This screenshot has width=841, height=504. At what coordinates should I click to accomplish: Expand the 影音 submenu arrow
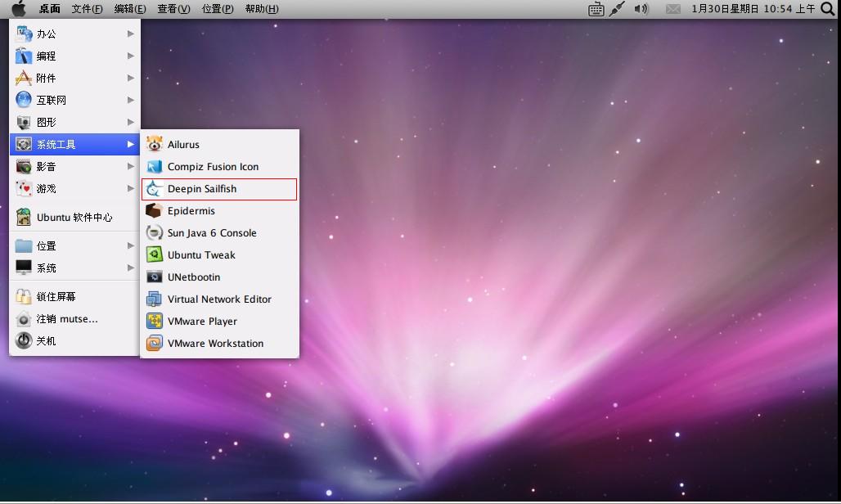tap(130, 167)
